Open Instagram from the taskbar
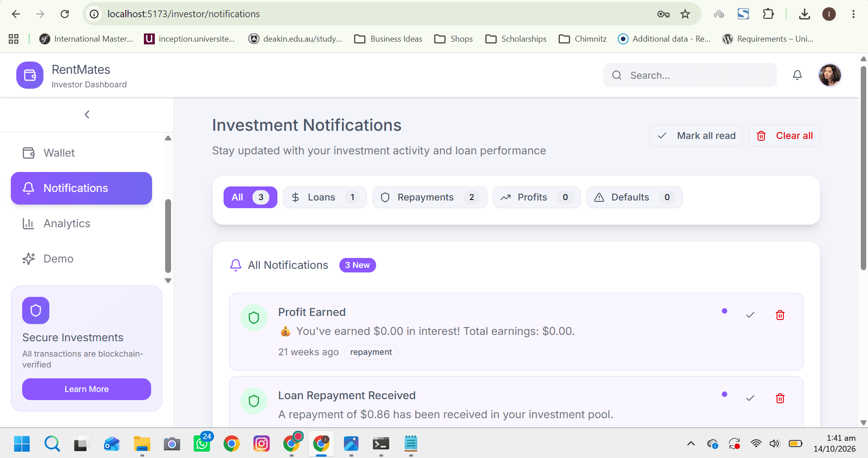This screenshot has width=868, height=458. [x=262, y=444]
